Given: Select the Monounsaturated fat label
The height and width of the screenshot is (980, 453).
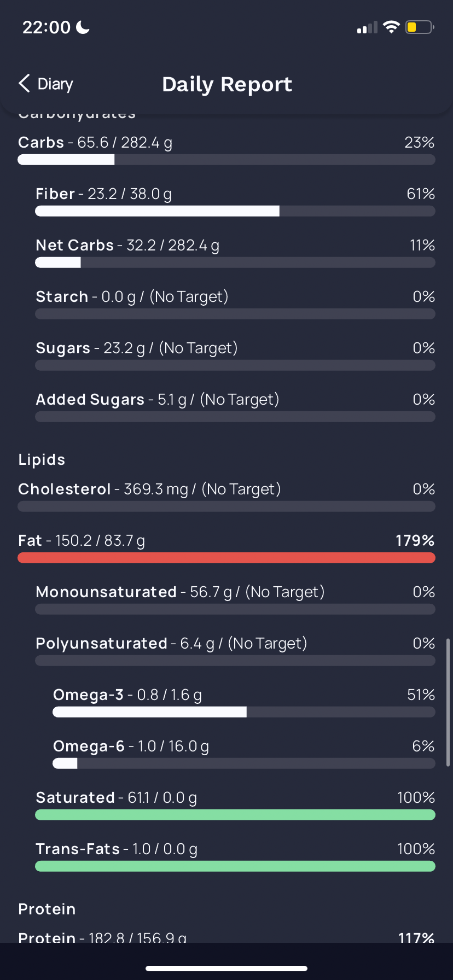Looking at the screenshot, I should (106, 592).
